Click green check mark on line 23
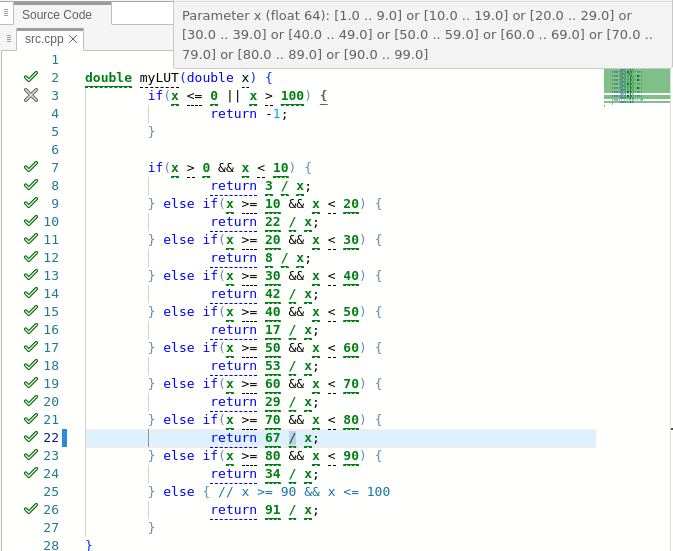This screenshot has height=551, width=673. tap(31, 455)
